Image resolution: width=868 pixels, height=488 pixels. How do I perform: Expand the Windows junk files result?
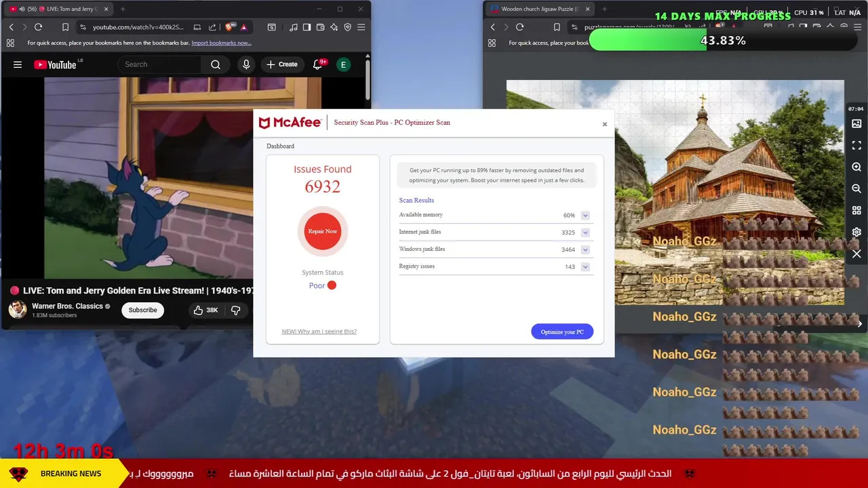point(585,249)
